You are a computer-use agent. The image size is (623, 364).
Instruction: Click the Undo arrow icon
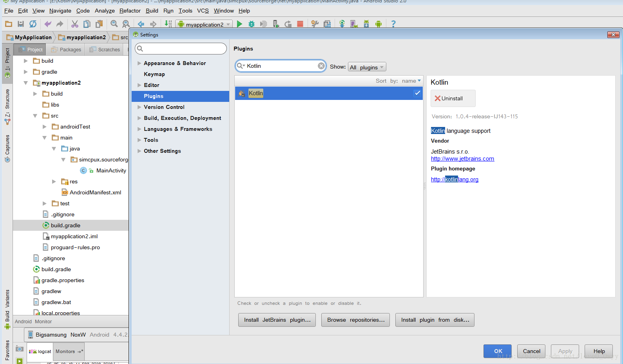(48, 24)
